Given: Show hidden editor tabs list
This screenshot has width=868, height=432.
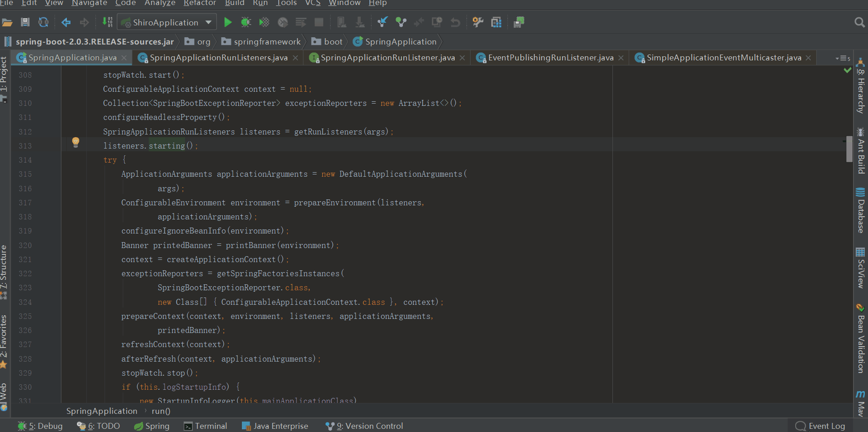Looking at the screenshot, I should pos(843,58).
